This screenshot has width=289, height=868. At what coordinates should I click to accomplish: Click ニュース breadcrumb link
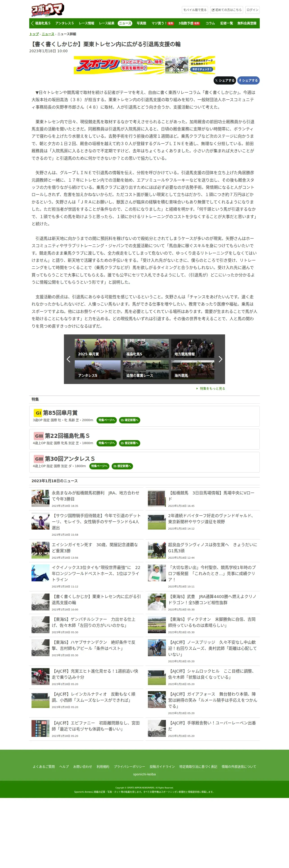tap(48, 34)
